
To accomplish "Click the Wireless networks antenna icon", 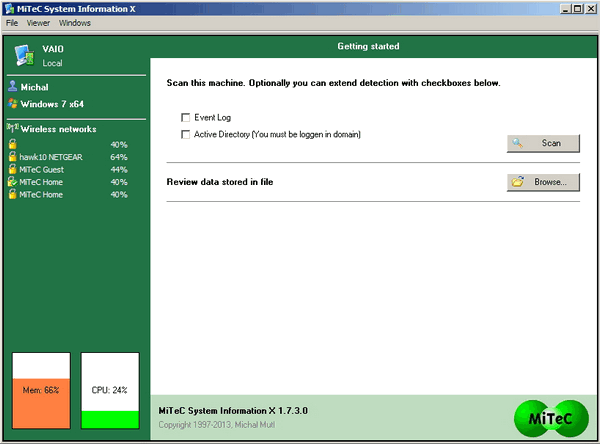I will point(13,128).
